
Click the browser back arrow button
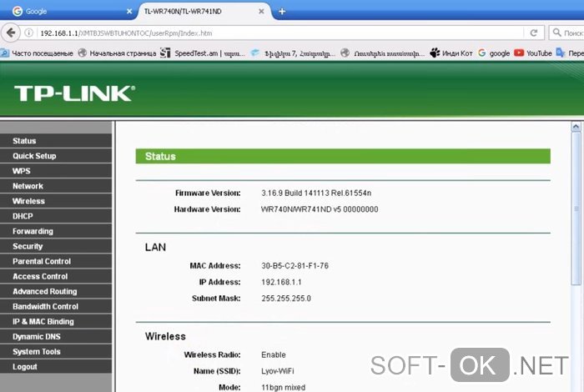(x=11, y=33)
